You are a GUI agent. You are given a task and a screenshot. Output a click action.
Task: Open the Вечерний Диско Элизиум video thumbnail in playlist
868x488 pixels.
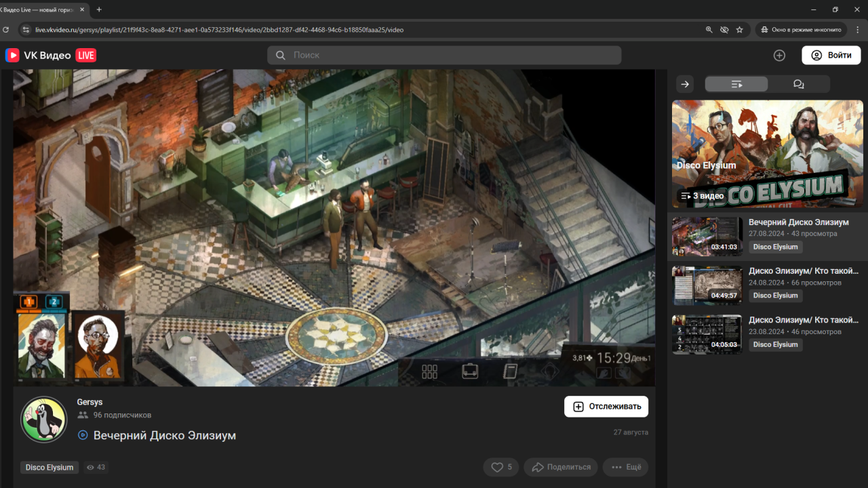[707, 237]
